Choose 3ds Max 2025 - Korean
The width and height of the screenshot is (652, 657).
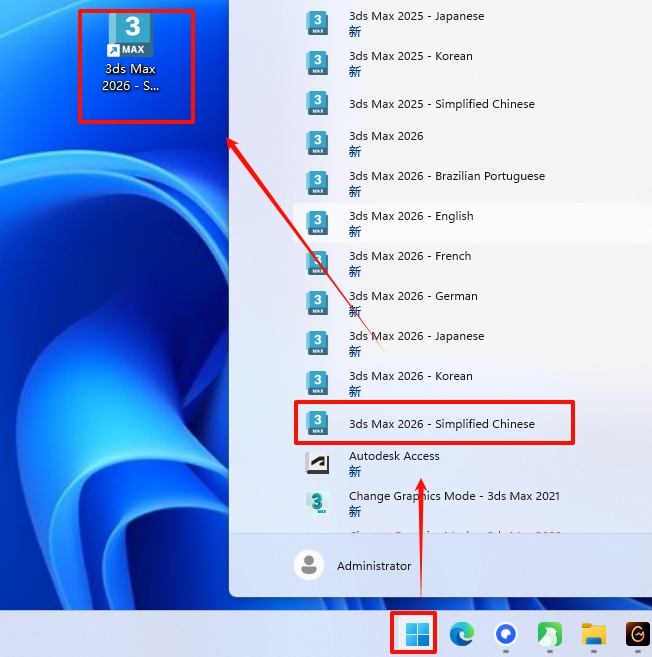[411, 57]
